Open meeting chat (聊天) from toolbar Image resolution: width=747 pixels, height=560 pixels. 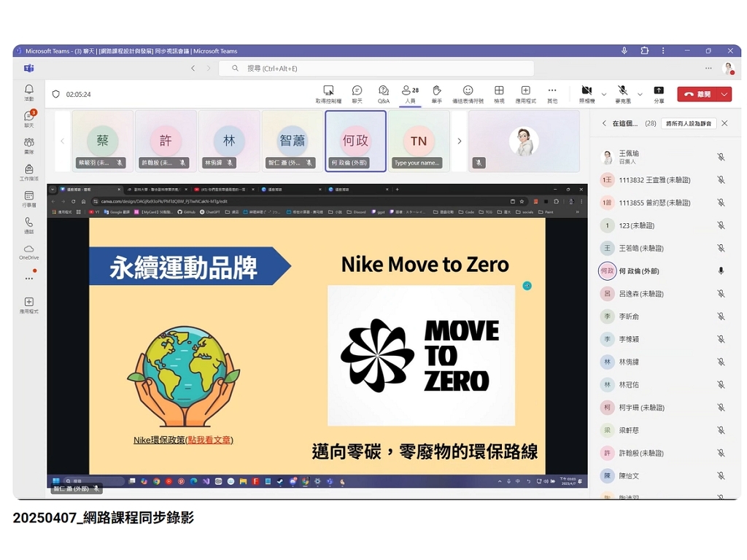click(357, 94)
